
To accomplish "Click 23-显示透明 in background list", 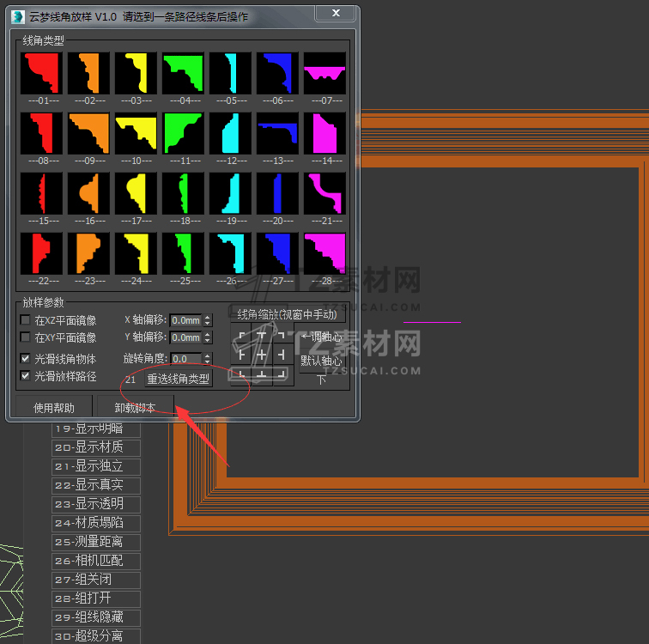I will pos(96,504).
